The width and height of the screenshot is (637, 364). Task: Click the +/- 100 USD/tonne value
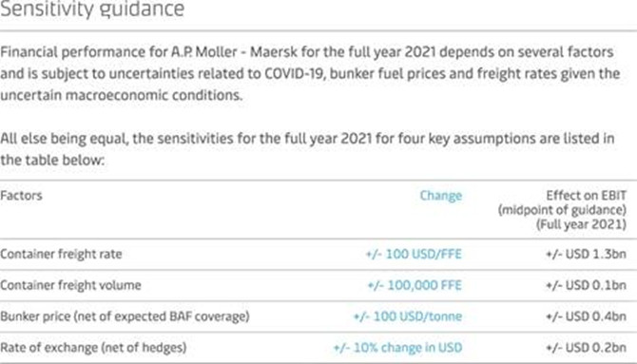[408, 316]
